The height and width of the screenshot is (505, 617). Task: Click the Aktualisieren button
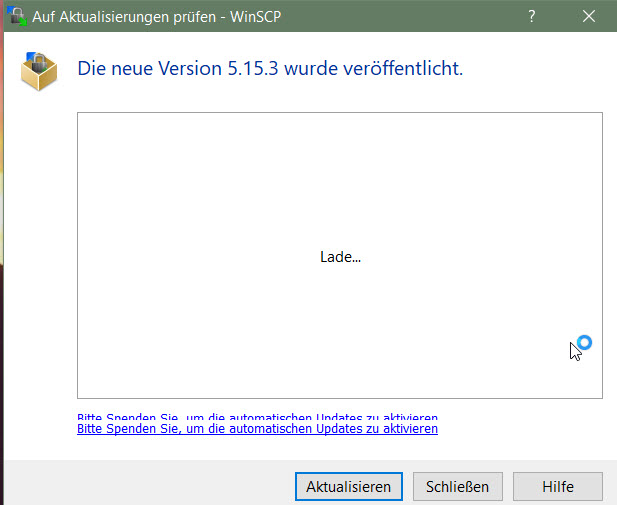(348, 487)
